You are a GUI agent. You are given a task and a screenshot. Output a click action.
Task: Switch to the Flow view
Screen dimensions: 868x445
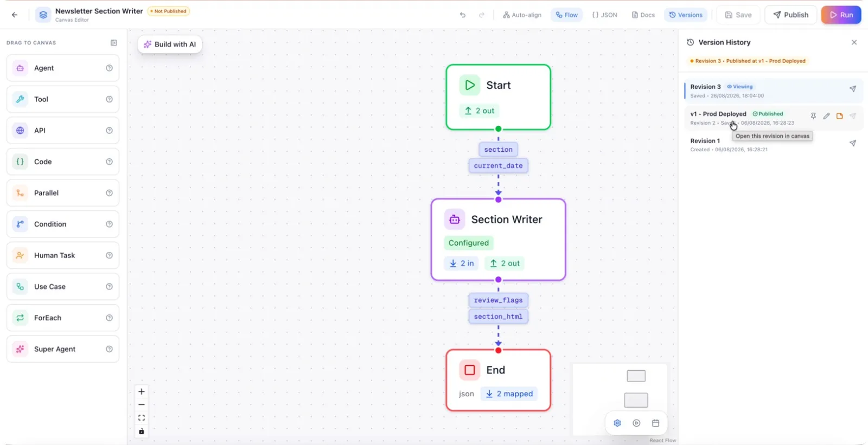(567, 15)
